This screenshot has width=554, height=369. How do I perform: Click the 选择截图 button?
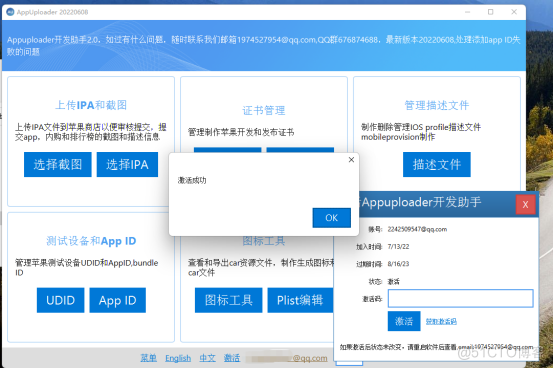point(58,164)
